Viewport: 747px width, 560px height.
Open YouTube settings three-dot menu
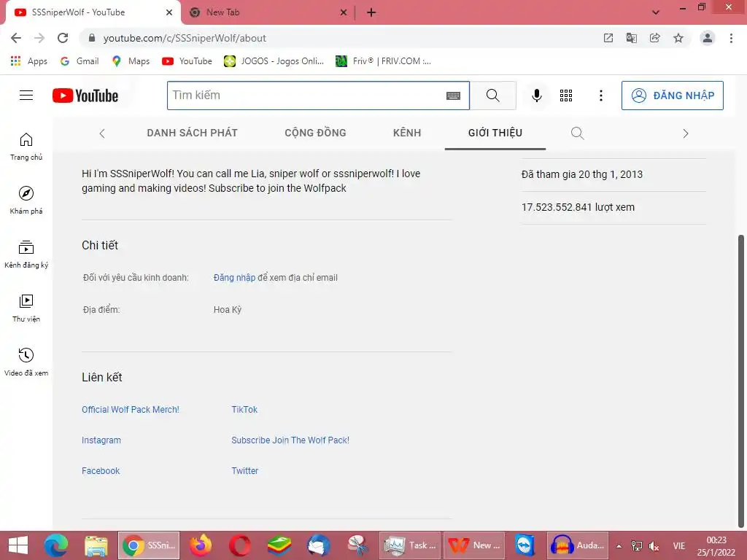tap(601, 96)
